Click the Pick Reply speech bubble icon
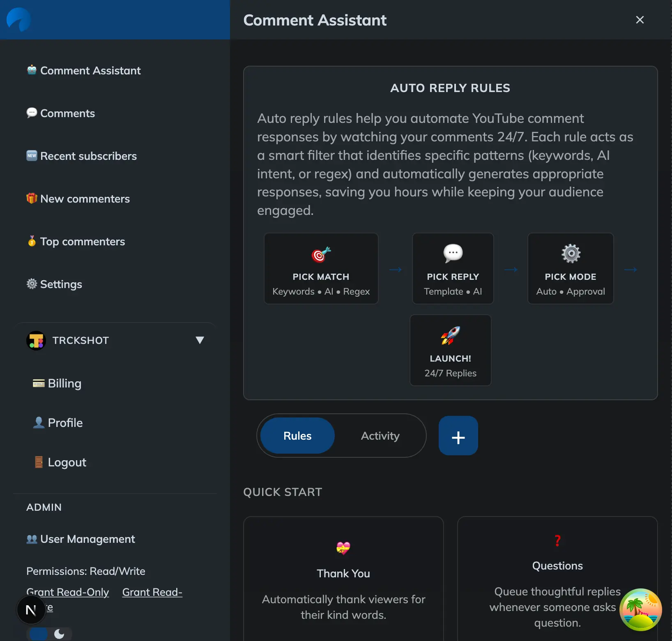The image size is (672, 641). 453,254
